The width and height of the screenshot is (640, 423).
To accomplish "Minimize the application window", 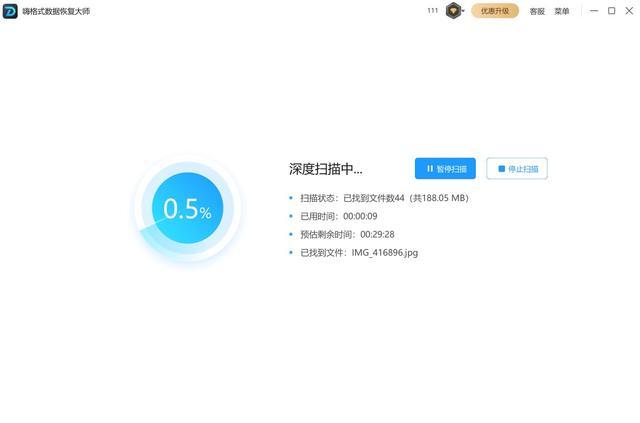I will point(593,11).
